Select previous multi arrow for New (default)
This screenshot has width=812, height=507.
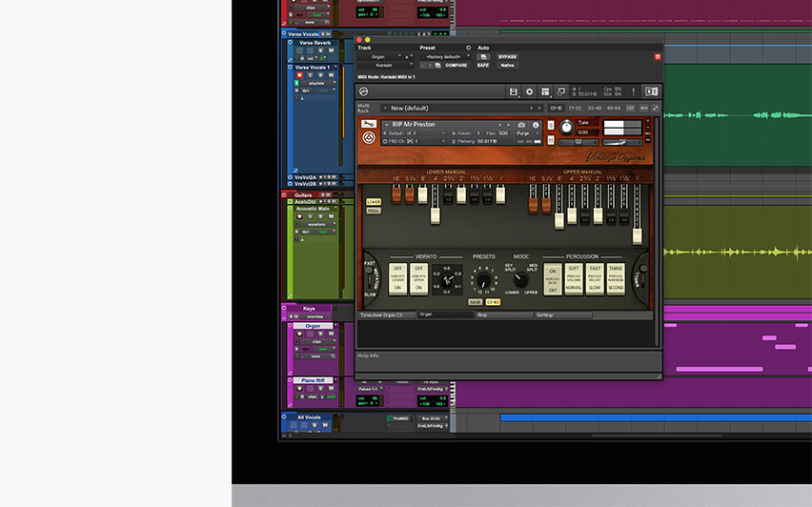coord(531,109)
